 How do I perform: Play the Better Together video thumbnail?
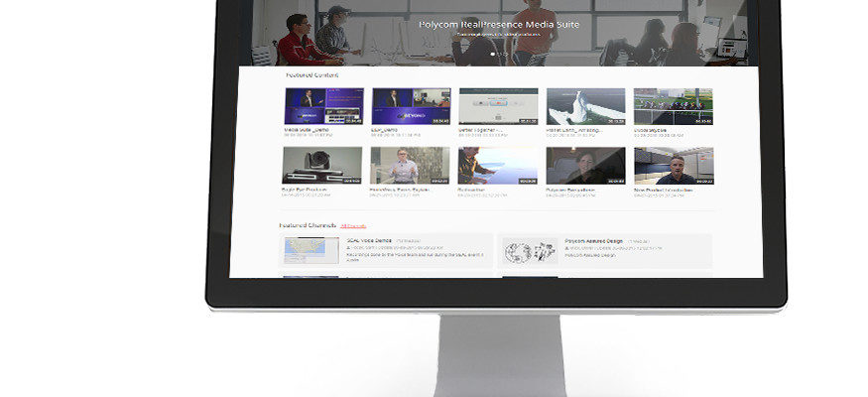coord(498,106)
